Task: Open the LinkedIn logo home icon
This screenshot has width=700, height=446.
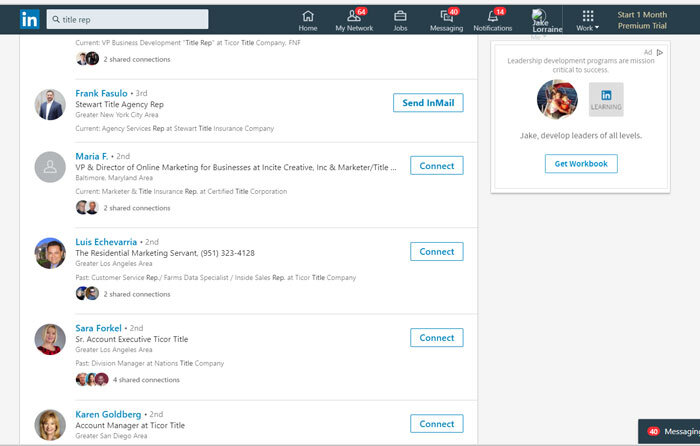Action: [30, 20]
